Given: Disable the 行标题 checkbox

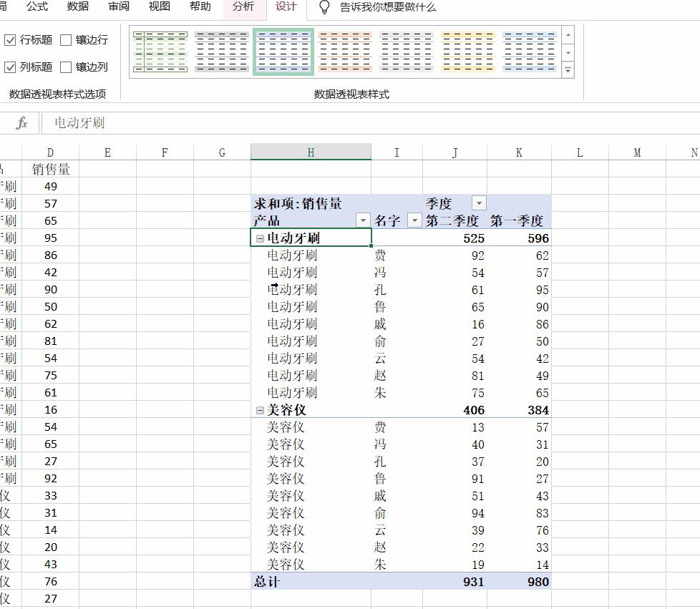Looking at the screenshot, I should tap(10, 40).
